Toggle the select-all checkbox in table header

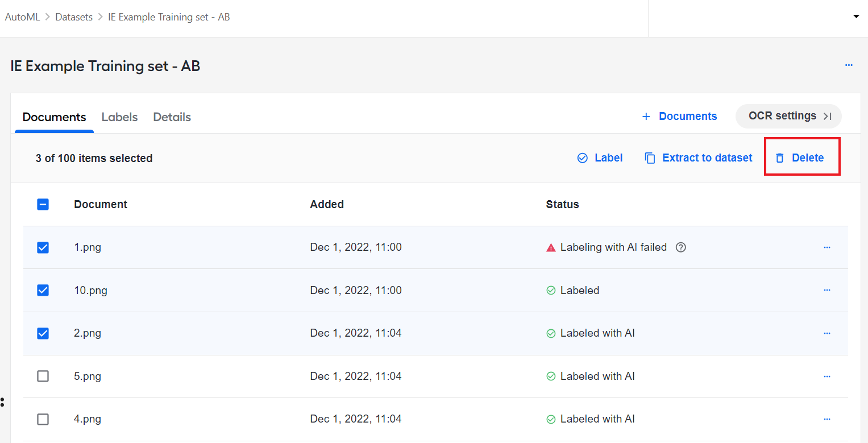(43, 204)
